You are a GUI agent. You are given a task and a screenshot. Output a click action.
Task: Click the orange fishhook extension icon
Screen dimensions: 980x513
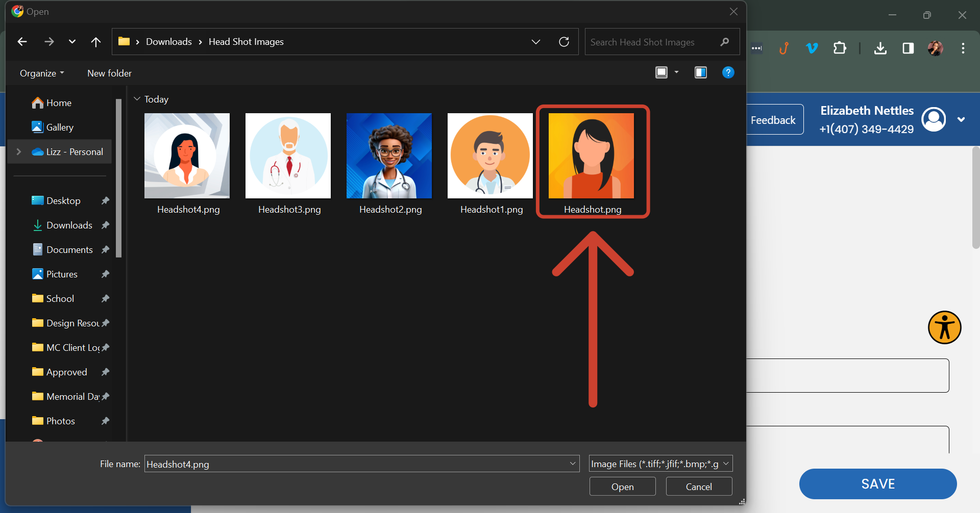coord(784,48)
